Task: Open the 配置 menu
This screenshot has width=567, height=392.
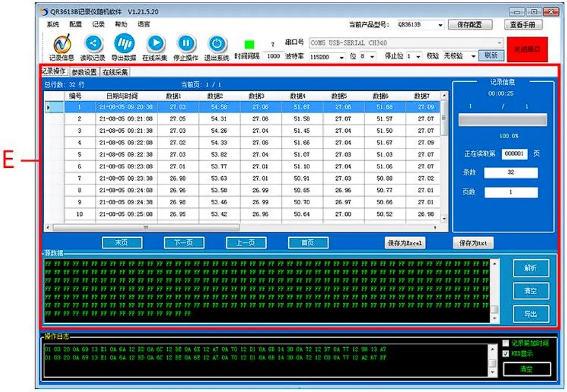Action: click(75, 24)
